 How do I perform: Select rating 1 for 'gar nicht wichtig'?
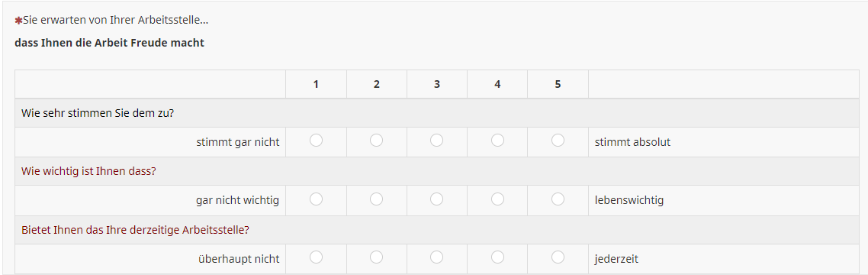tap(316, 199)
